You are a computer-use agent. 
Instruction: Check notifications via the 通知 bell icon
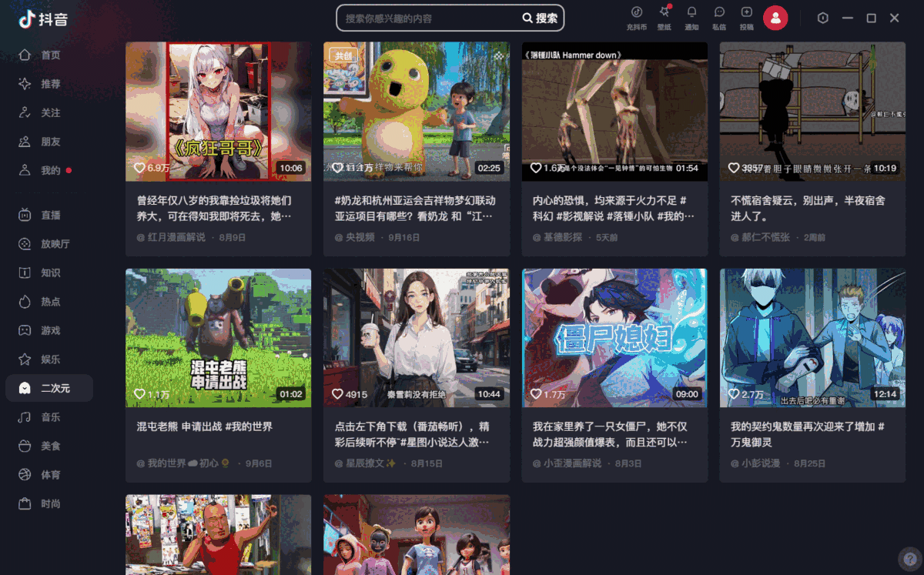tap(691, 18)
